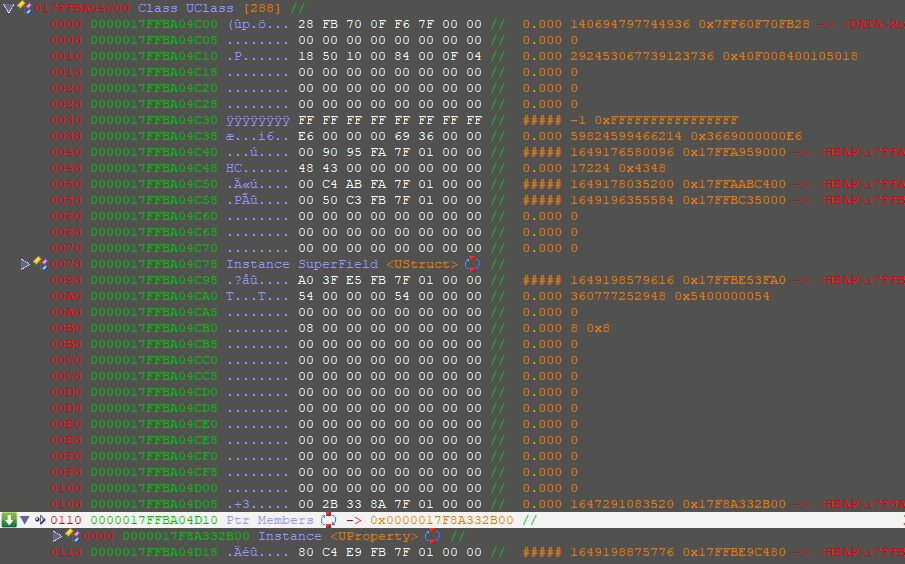The height and width of the screenshot is (564, 905).
Task: Expand the UProperty instance node
Action: point(57,536)
